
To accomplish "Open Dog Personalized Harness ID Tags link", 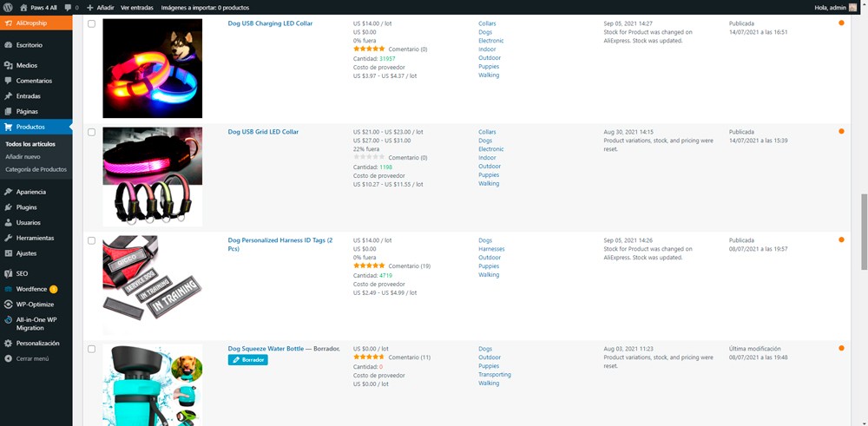I will click(x=280, y=245).
